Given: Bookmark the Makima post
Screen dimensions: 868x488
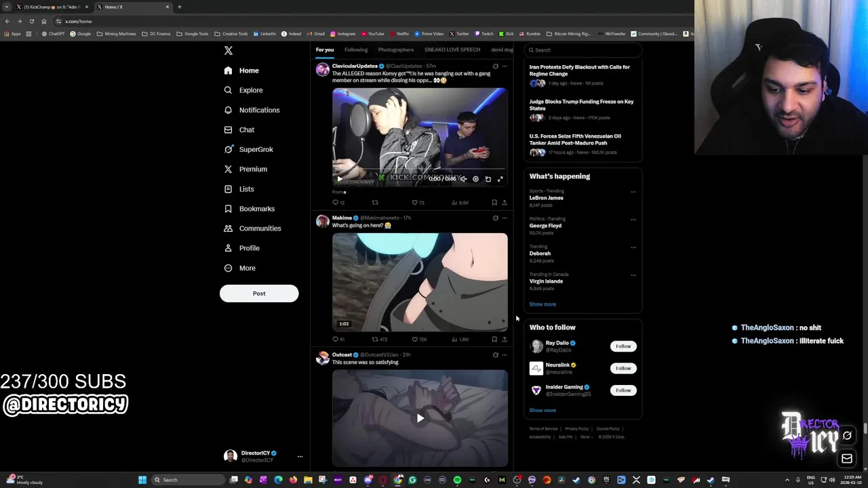Looking at the screenshot, I should (x=494, y=339).
